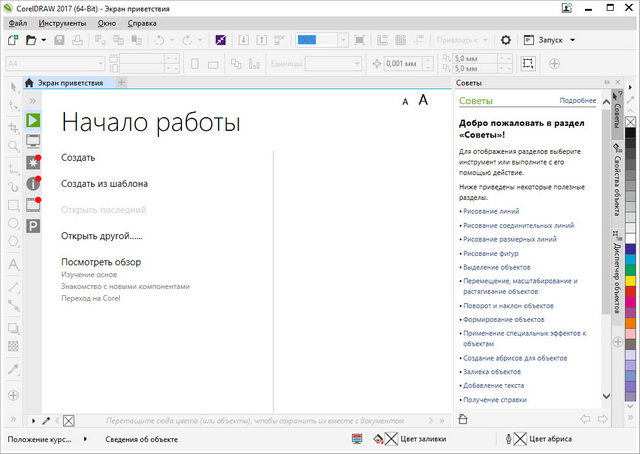Select the Workspace monitor icon in welcome sidebar
Image resolution: width=640 pixels, height=454 pixels.
pos(32,140)
